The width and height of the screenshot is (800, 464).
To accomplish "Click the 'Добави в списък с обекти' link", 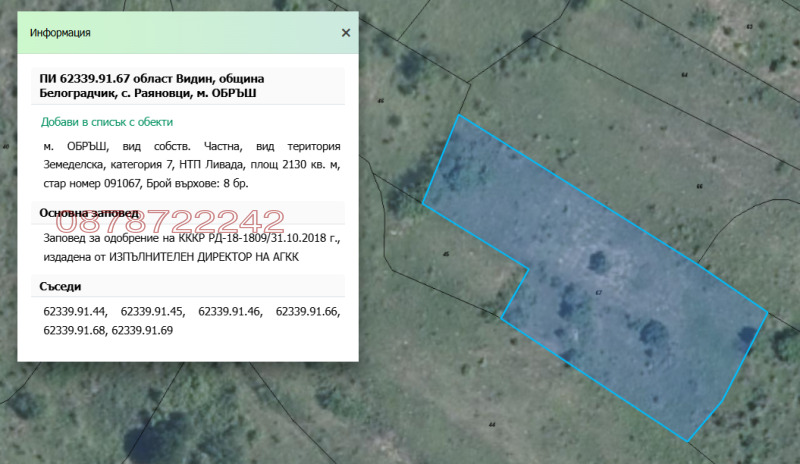I will [x=108, y=122].
